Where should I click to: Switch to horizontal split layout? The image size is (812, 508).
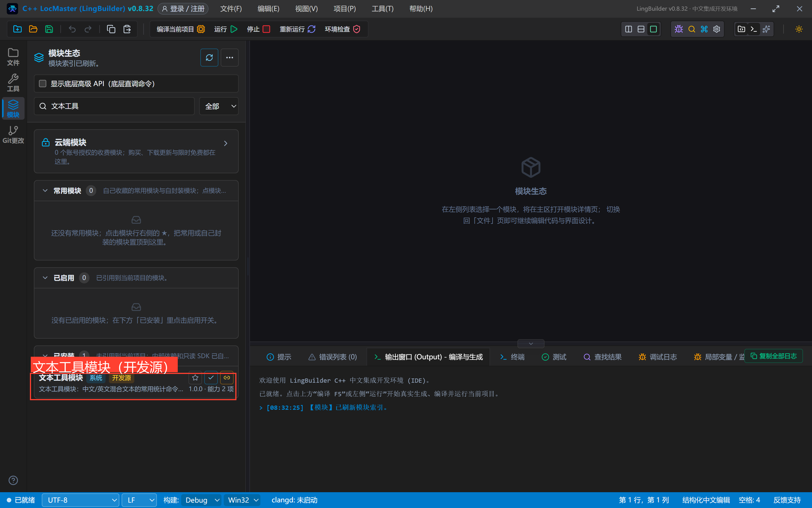(x=641, y=29)
